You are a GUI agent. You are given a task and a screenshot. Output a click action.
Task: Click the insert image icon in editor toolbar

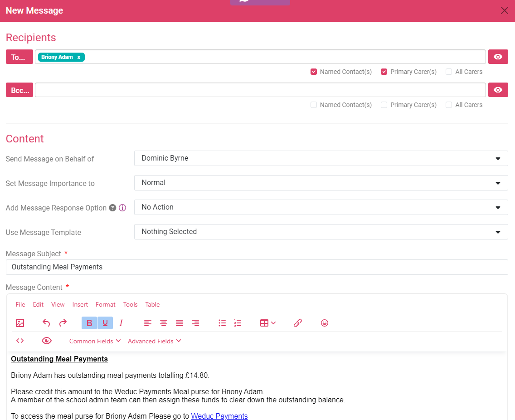(x=20, y=323)
